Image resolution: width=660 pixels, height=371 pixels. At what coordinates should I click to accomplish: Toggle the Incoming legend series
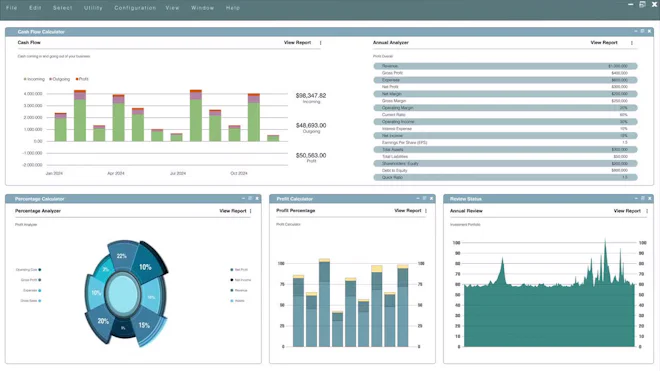34,79
